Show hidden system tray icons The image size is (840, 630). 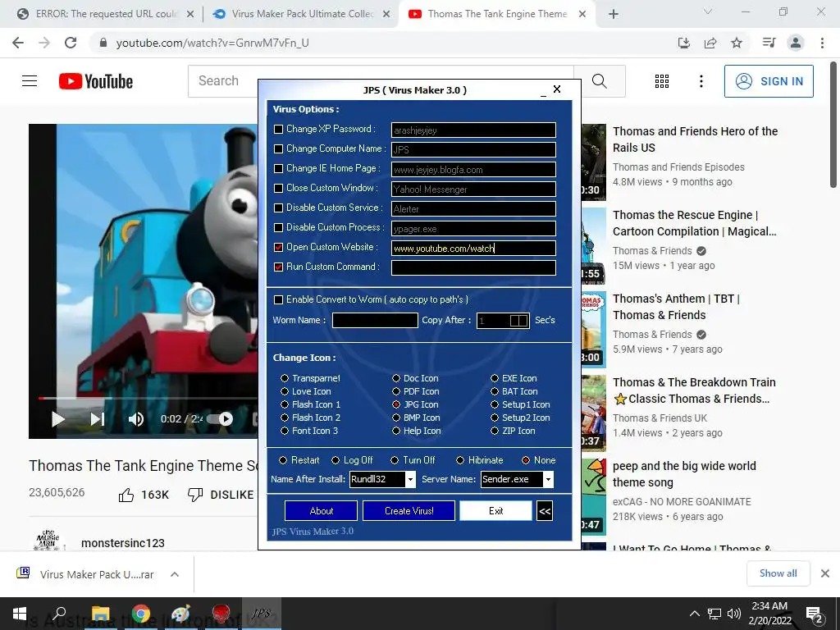click(x=694, y=614)
